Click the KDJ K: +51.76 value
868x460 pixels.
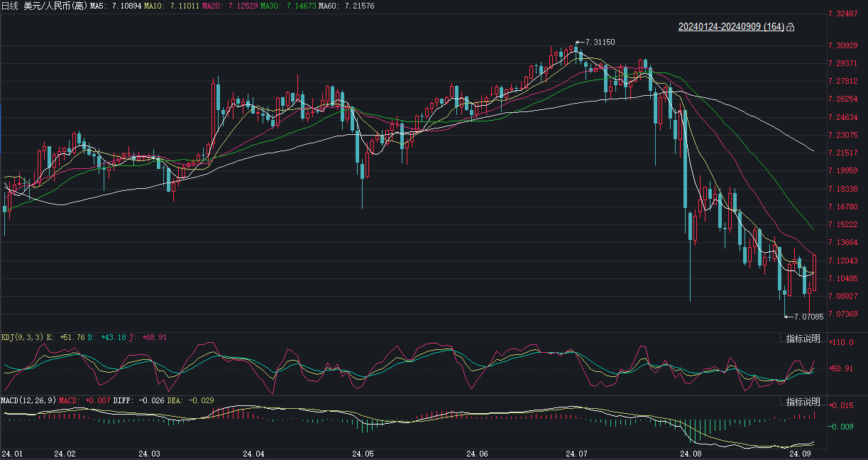click(66, 337)
